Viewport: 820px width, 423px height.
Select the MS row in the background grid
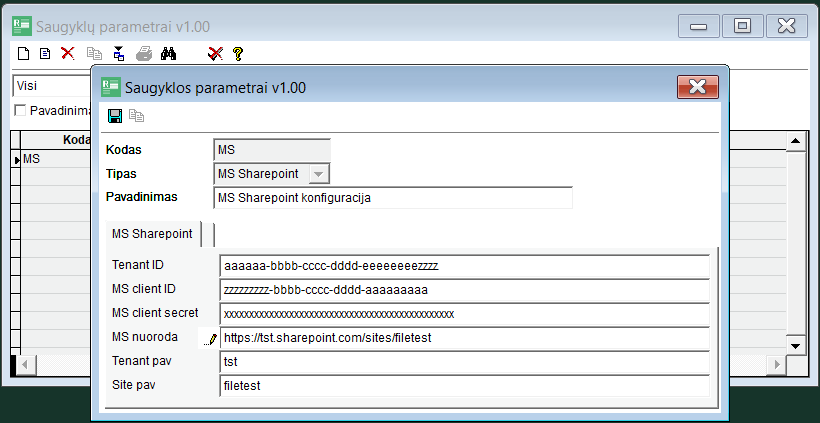click(55, 159)
